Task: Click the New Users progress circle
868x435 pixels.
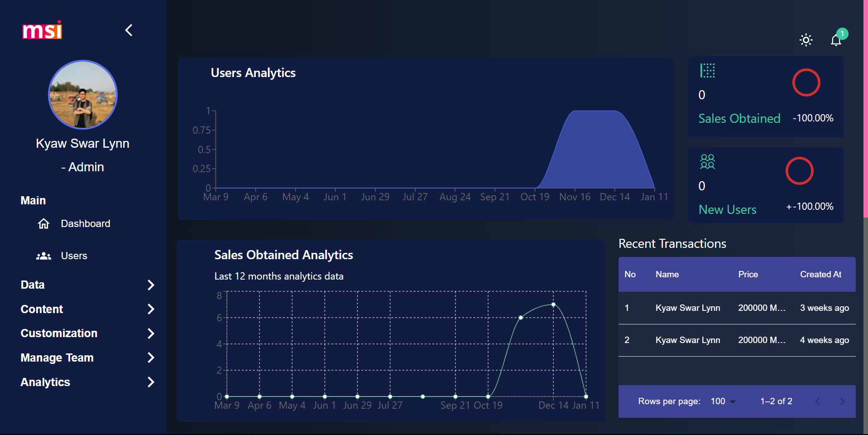Action: (800, 171)
